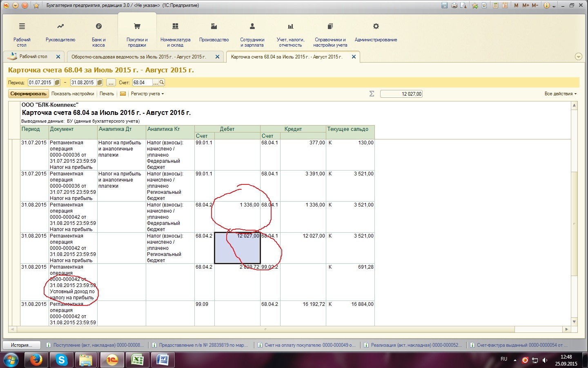Expand the Регистр учета dropdown
The height and width of the screenshot is (368, 588).
[147, 94]
